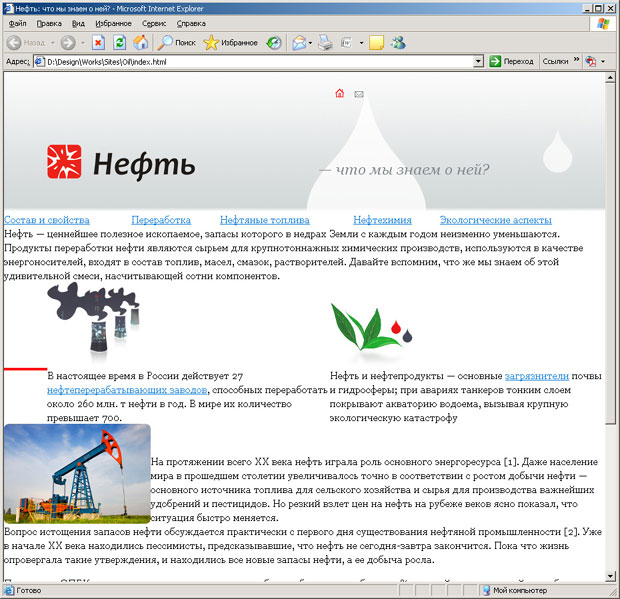Click the yellow Discuss note toolbar icon
This screenshot has width=620, height=599.
coord(376,42)
